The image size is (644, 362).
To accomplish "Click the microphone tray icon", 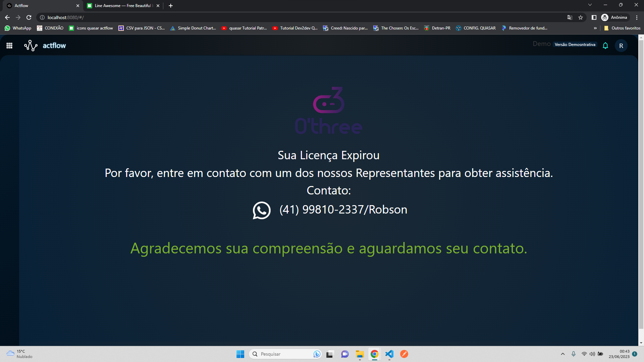I will click(574, 354).
